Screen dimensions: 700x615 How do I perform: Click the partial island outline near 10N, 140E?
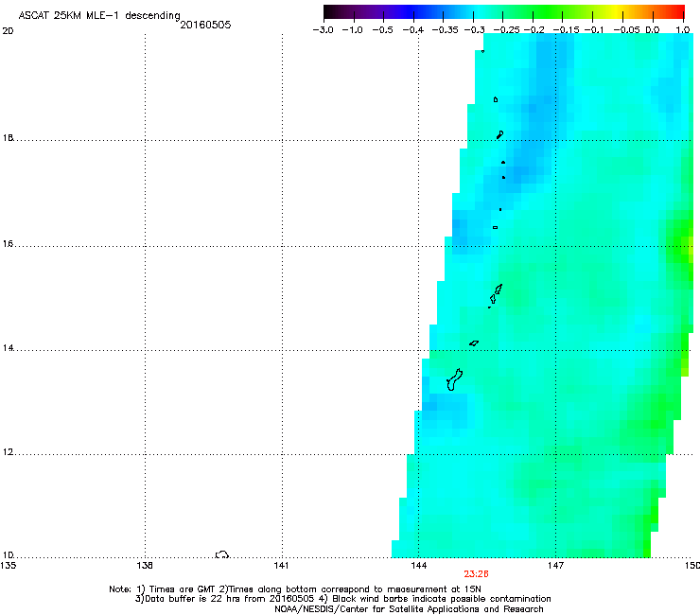click(222, 554)
